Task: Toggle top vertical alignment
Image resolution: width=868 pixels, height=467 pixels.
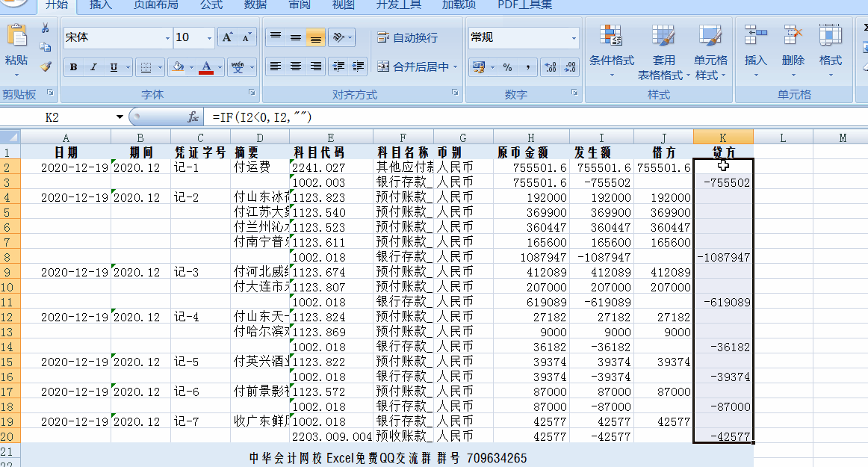Action: (275, 37)
